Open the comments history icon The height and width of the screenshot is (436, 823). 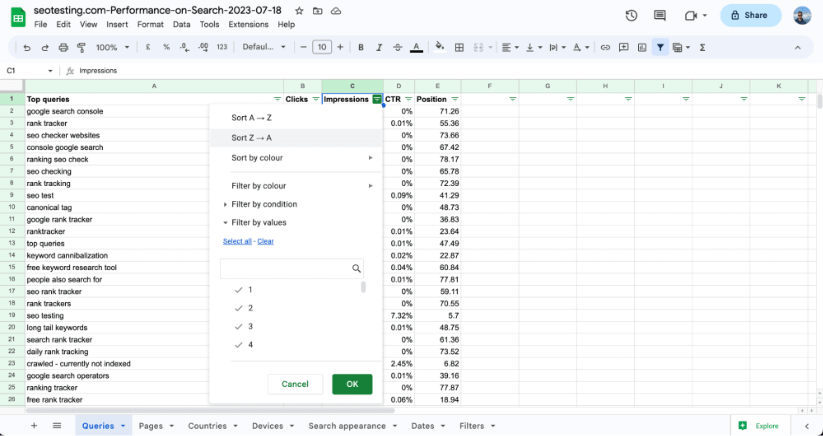tap(660, 16)
